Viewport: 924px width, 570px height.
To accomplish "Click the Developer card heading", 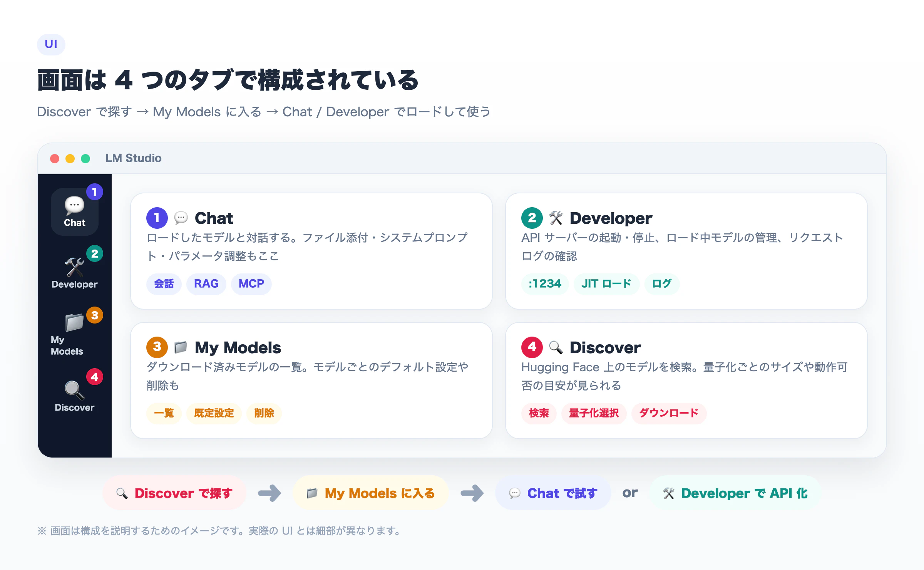I will (x=611, y=218).
